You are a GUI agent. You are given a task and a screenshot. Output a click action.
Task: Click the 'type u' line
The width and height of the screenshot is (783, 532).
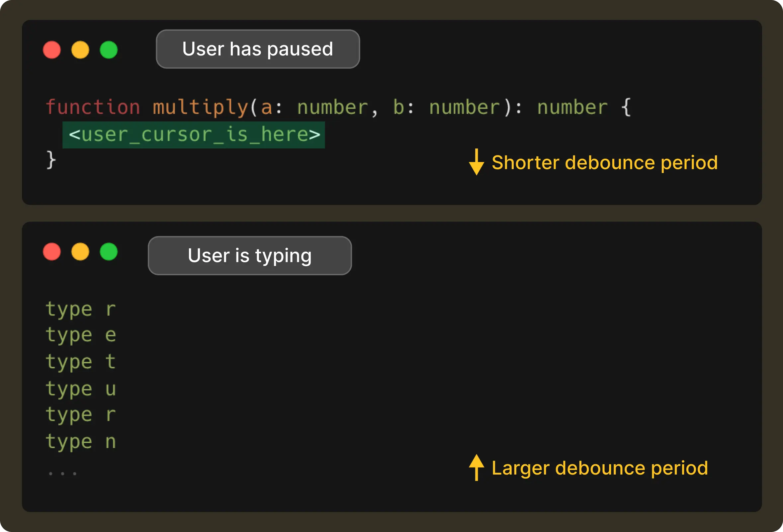pos(81,389)
